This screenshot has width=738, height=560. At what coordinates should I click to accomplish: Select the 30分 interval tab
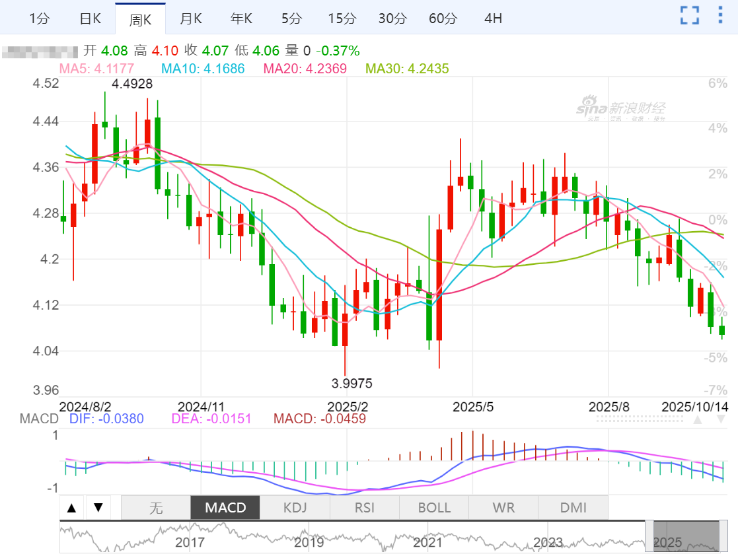[392, 18]
